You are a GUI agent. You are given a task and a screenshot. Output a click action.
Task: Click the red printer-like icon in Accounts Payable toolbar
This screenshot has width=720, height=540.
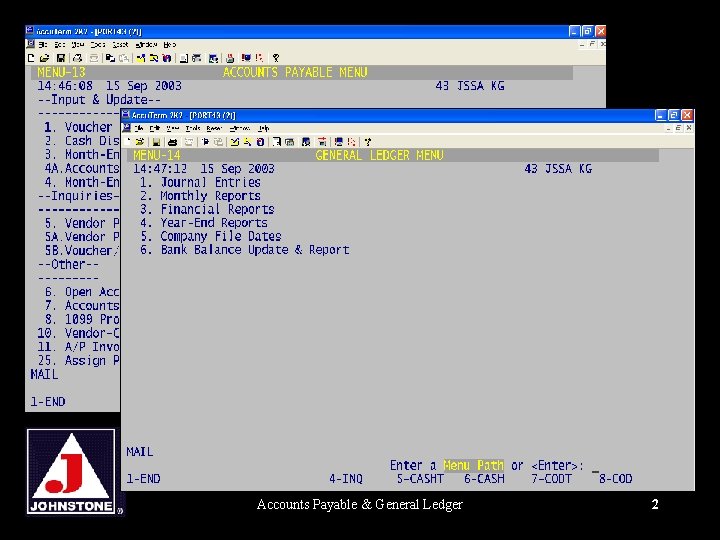231,58
